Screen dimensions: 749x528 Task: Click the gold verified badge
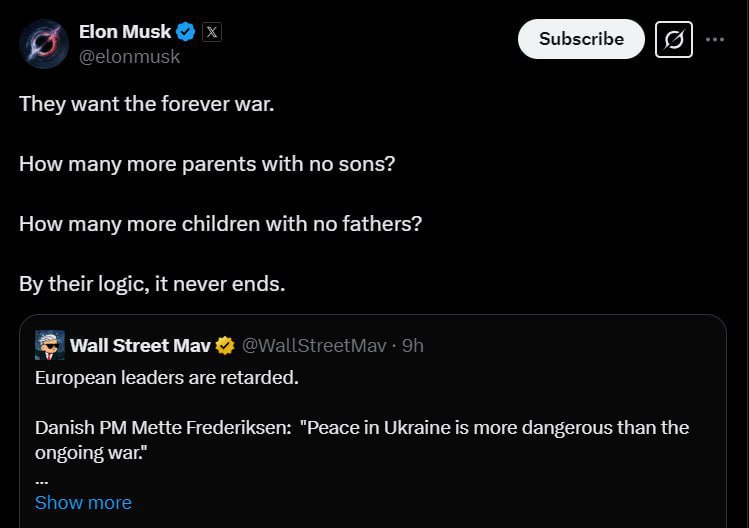pyautogui.click(x=226, y=346)
